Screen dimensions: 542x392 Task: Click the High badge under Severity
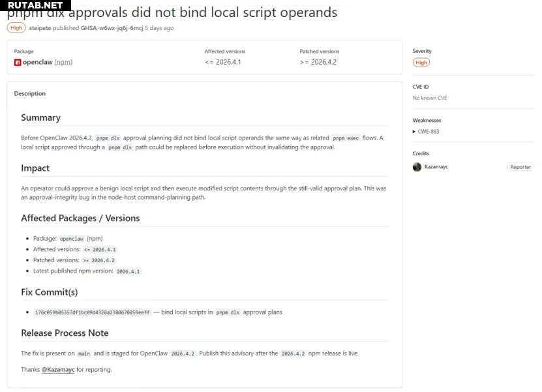[421, 63]
